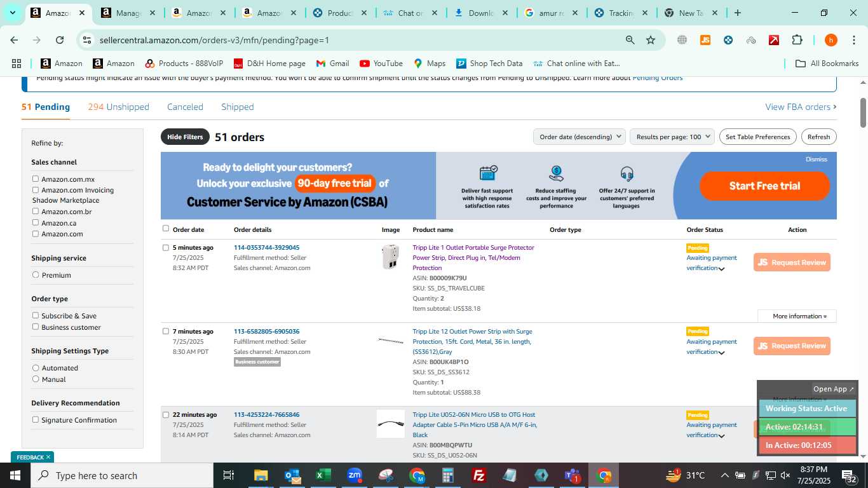The image size is (868, 488).
Task: Click the Refresh orders button
Action: [x=818, y=137]
